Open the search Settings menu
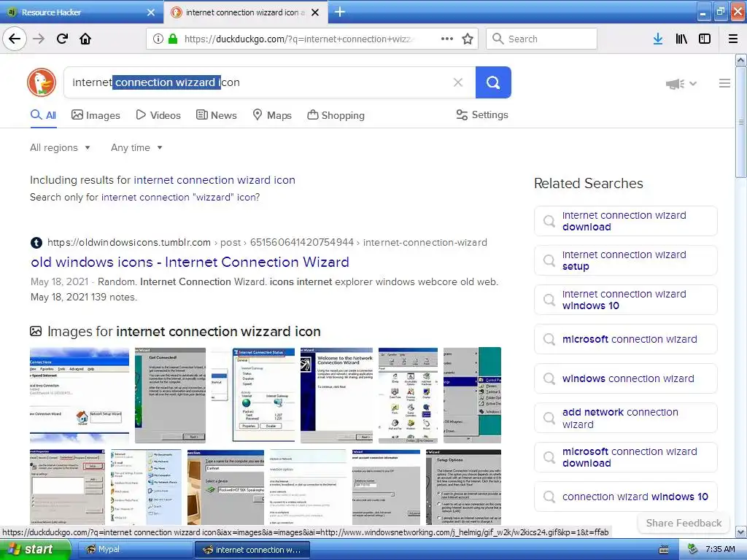This screenshot has width=747, height=560. coord(482,114)
